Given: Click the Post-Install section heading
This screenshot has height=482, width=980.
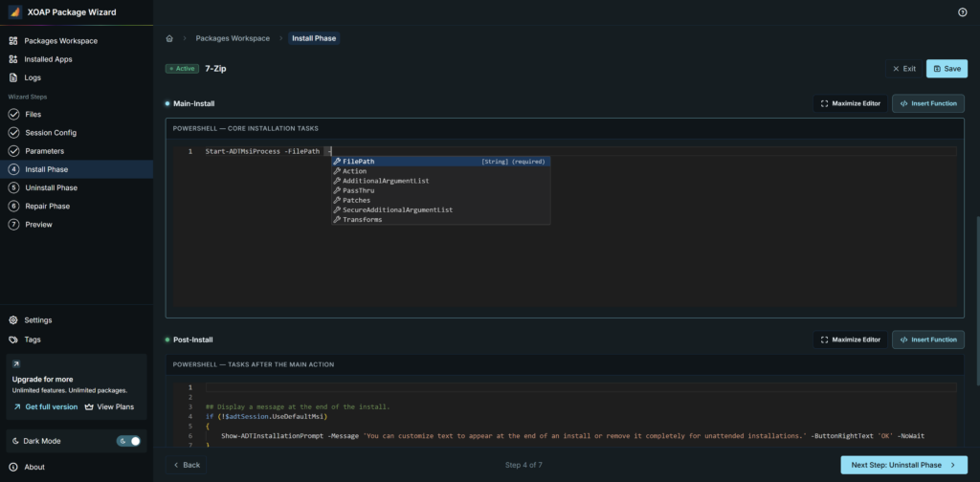Looking at the screenshot, I should pos(193,340).
